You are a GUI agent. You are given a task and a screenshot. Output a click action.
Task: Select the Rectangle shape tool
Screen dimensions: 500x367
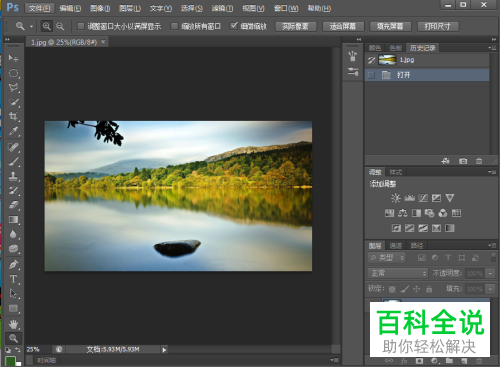tap(13, 308)
